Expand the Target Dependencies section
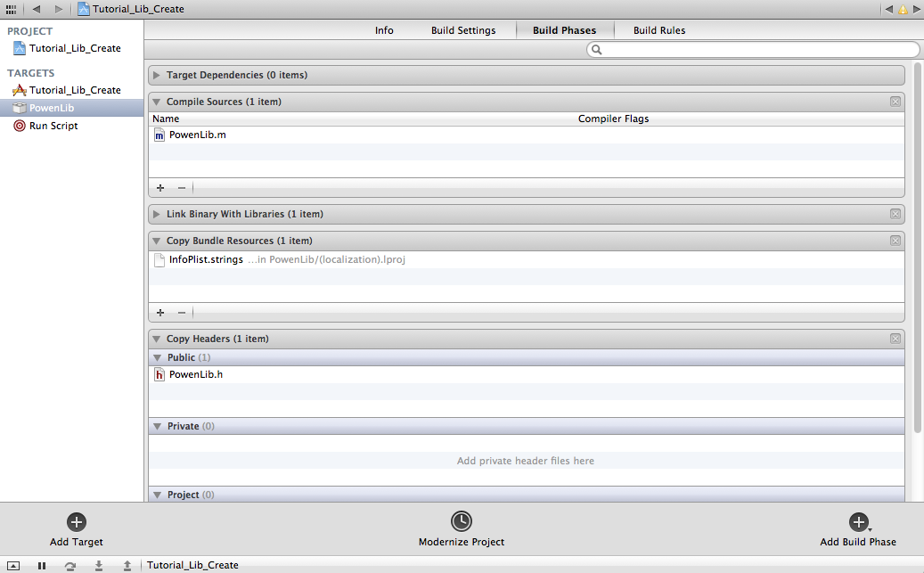 (156, 75)
